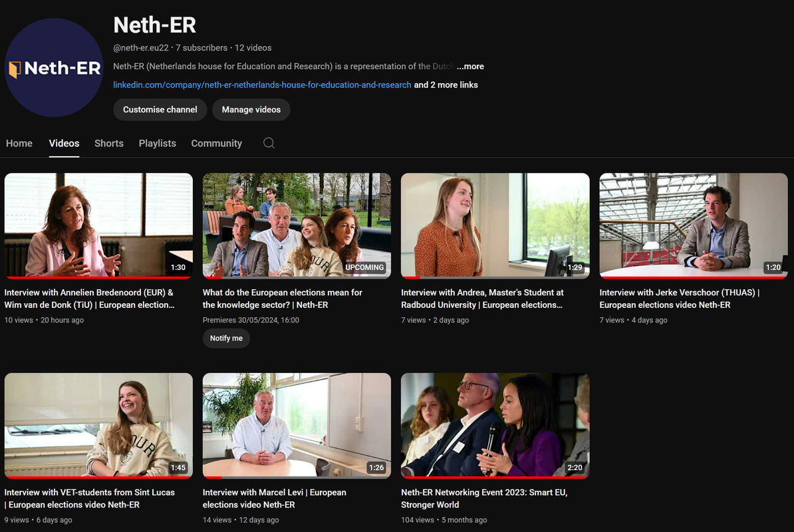Click the Neth-ER channel avatar logo
This screenshot has width=794, height=532.
click(54, 67)
